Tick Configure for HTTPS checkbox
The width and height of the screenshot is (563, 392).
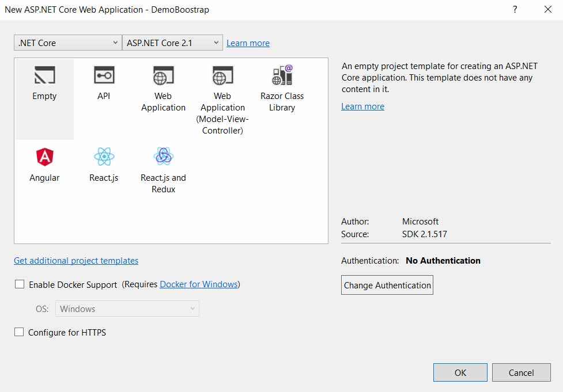tap(19, 332)
